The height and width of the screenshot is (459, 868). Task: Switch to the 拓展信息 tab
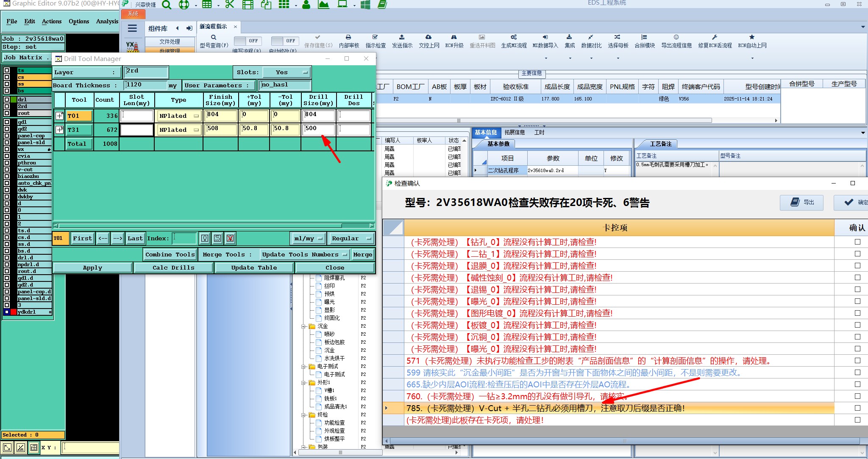515,133
